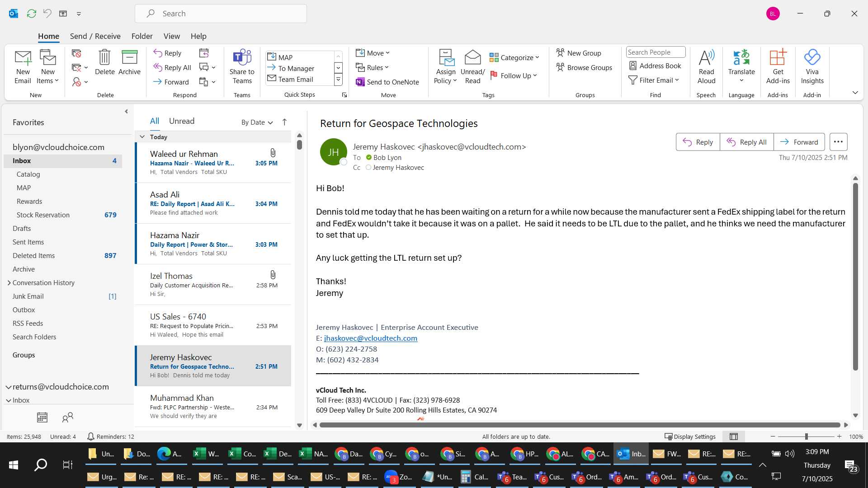Open the View ribbon tab

(x=171, y=36)
